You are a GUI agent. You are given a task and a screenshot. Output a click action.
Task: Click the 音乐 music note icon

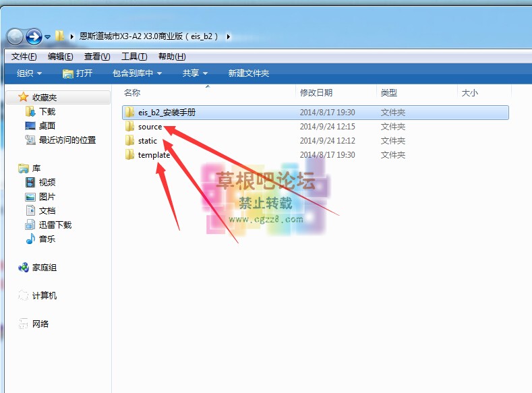tap(30, 239)
